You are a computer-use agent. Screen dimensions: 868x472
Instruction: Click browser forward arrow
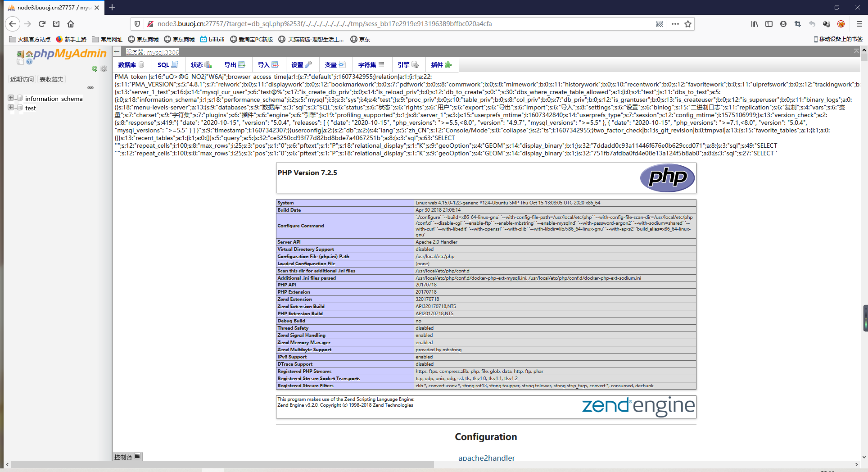point(27,24)
